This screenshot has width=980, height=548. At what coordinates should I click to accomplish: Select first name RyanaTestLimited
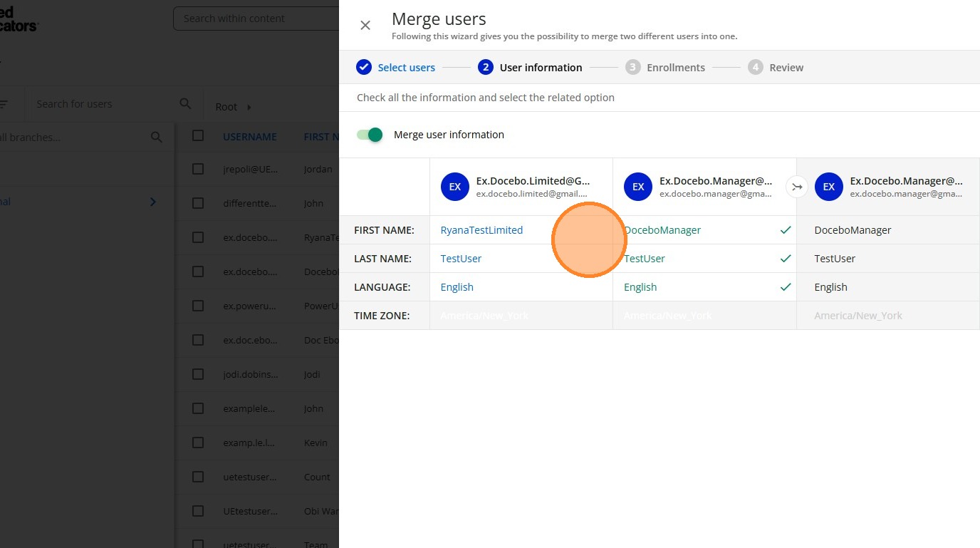pos(481,230)
